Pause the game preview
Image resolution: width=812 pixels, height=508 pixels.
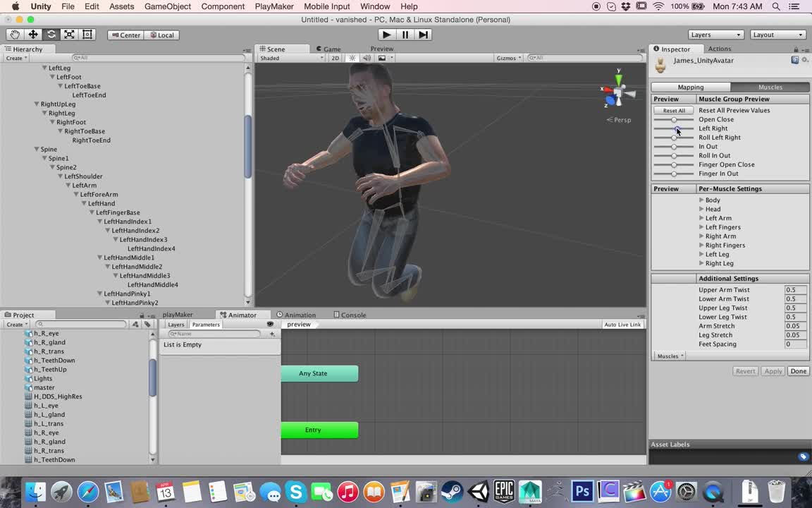(x=405, y=35)
